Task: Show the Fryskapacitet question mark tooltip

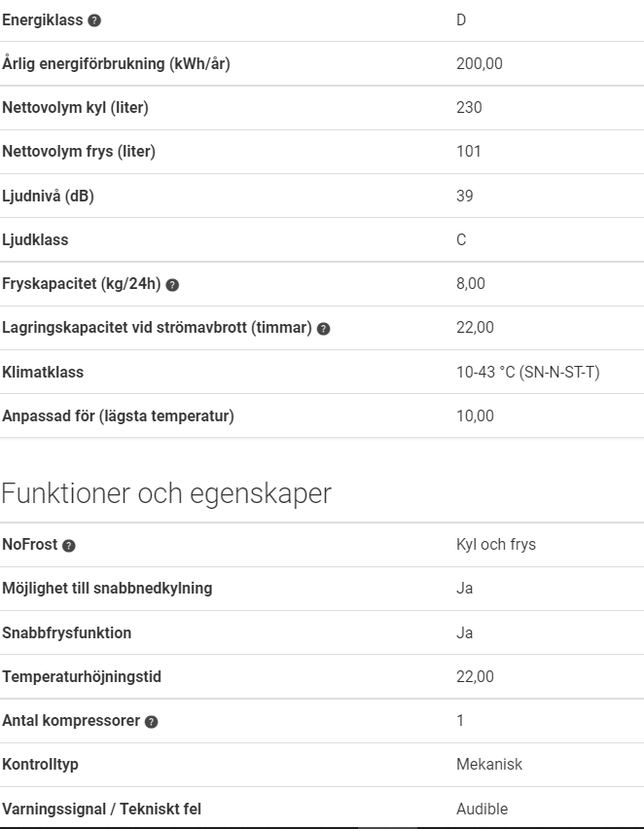Action: point(172,285)
